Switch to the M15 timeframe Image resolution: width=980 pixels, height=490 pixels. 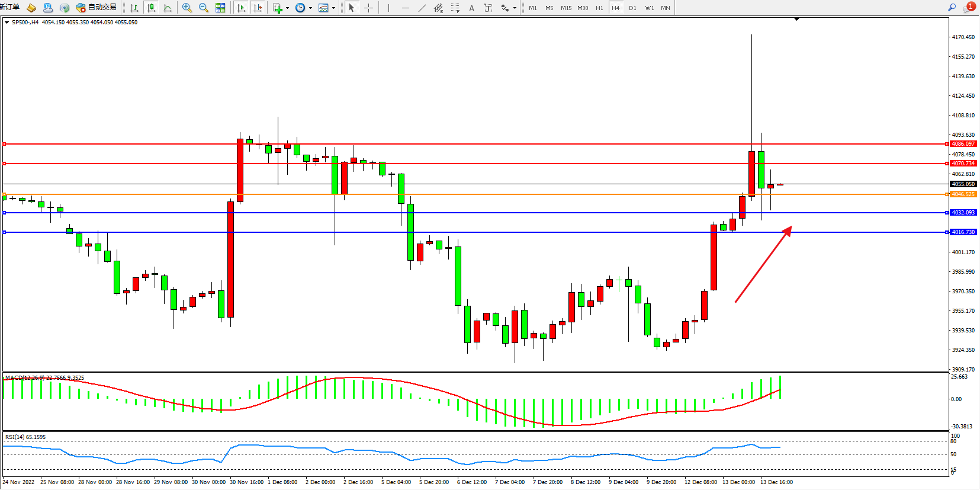[x=566, y=8]
